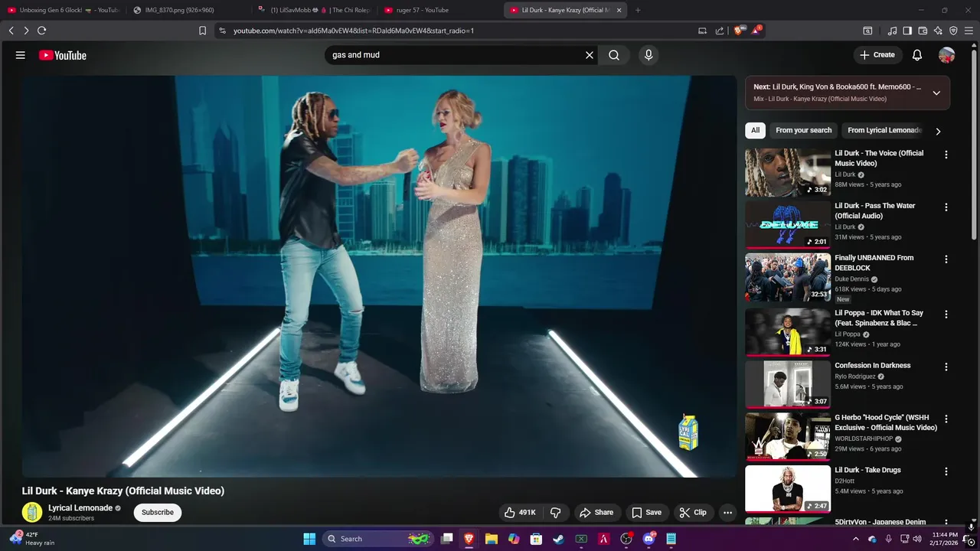The width and height of the screenshot is (980, 551).
Task: Open the Lyrical Lemonade channel avatar
Action: tap(32, 513)
